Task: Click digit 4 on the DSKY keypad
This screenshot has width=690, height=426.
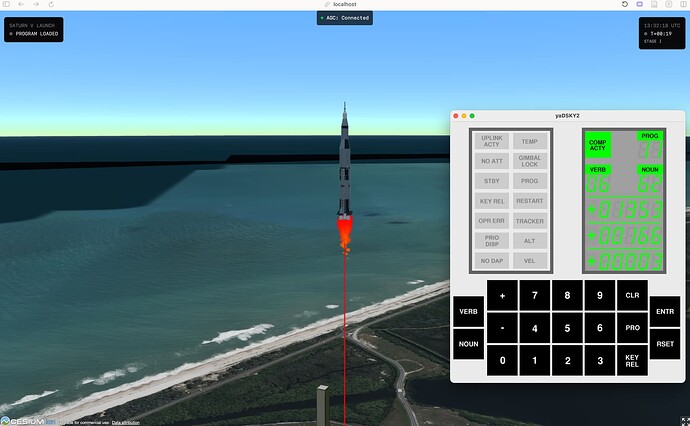Action: tap(535, 328)
